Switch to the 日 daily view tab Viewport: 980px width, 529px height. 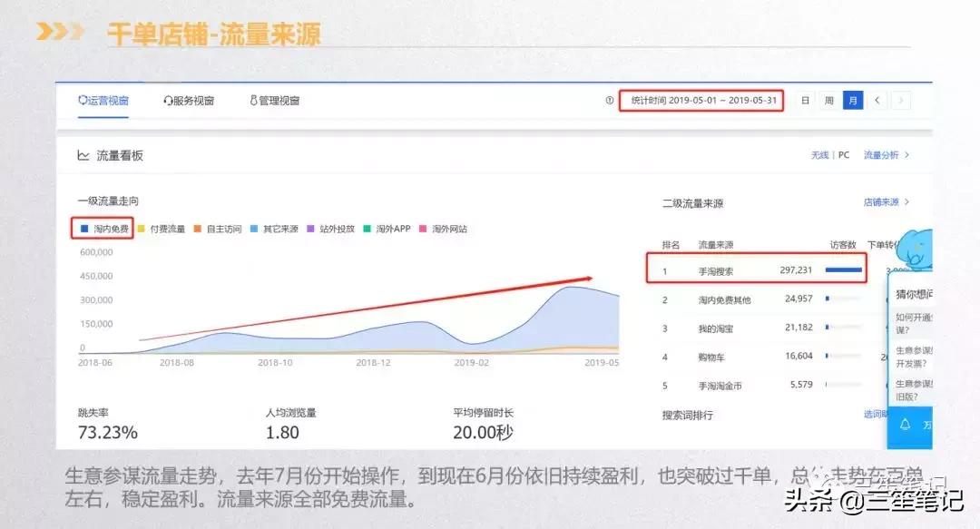click(804, 100)
